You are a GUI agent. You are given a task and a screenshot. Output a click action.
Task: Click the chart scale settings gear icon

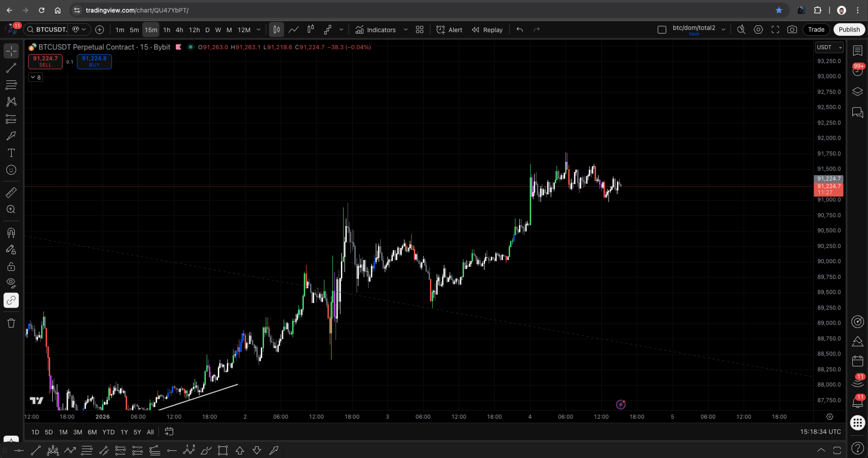pyautogui.click(x=830, y=416)
